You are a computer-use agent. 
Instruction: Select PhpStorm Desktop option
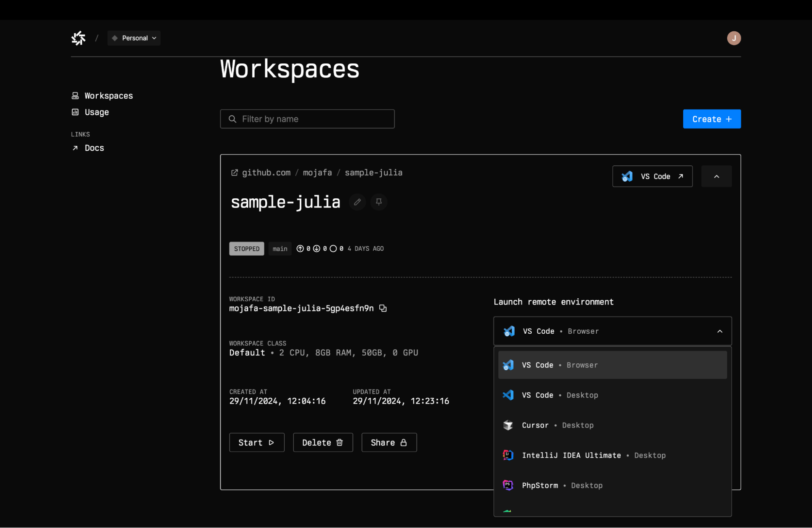613,485
